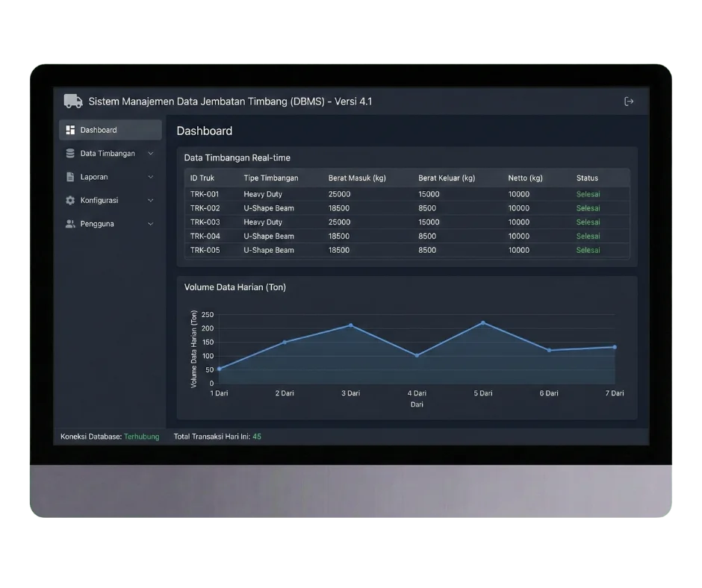Open the Laporan menu item
The height and width of the screenshot is (588, 702).
(x=94, y=177)
